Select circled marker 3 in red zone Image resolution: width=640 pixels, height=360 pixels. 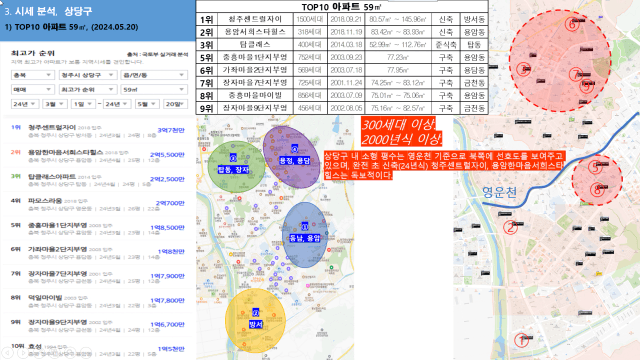523,69
